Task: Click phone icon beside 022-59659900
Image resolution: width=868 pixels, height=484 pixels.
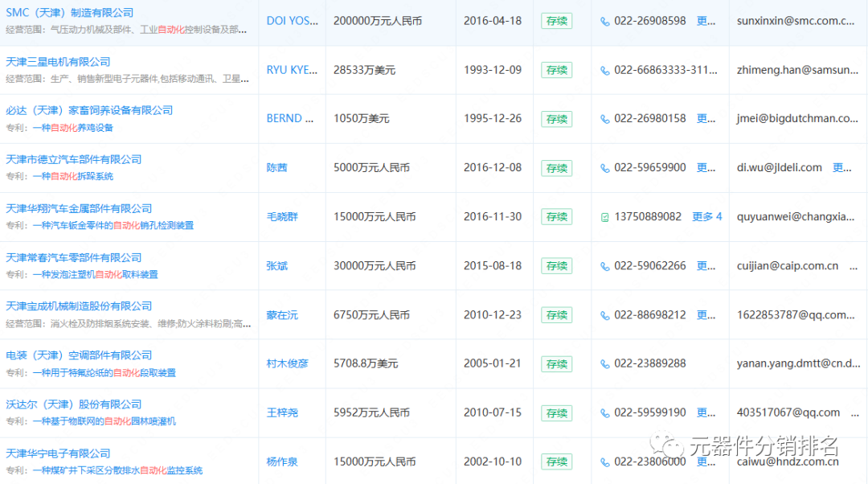Action: [x=605, y=168]
